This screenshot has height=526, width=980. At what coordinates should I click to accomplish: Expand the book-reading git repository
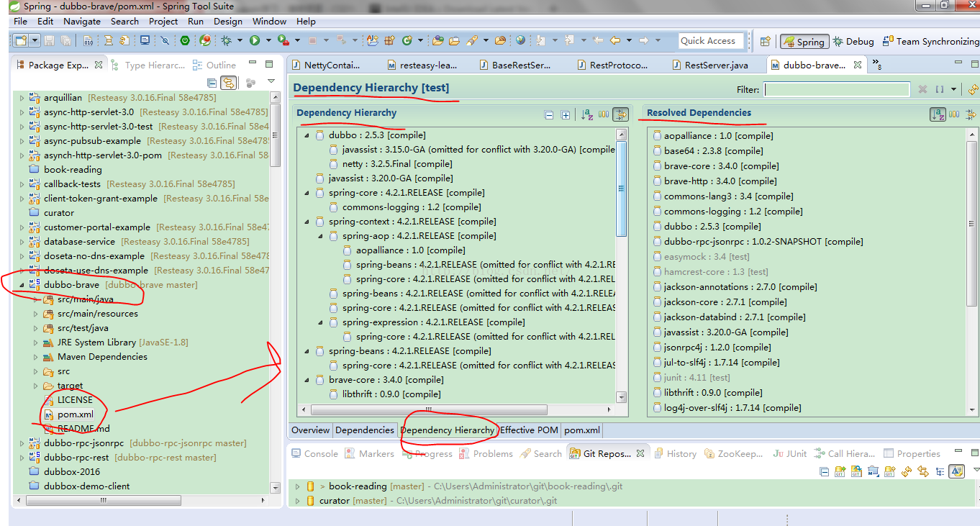[297, 486]
